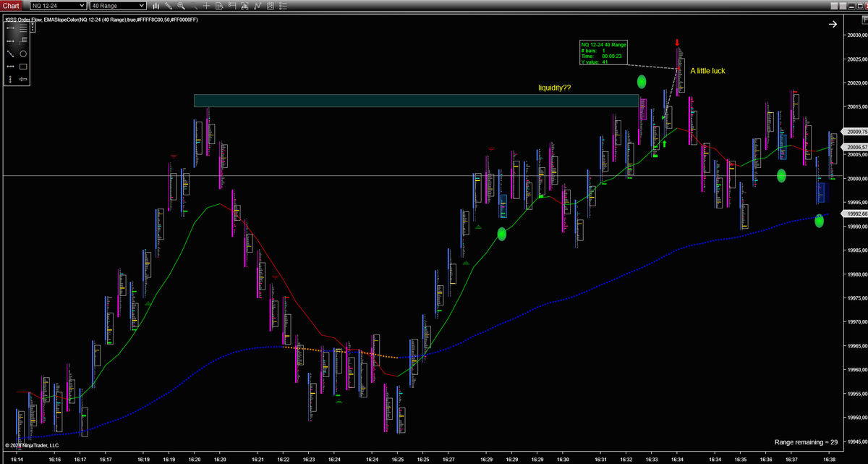Open the chart properties list icon
The image size is (868, 464).
coord(283,6)
